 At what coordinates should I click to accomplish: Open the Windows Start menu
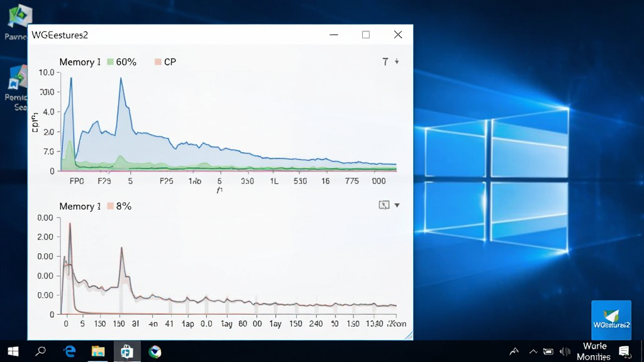tap(13, 352)
